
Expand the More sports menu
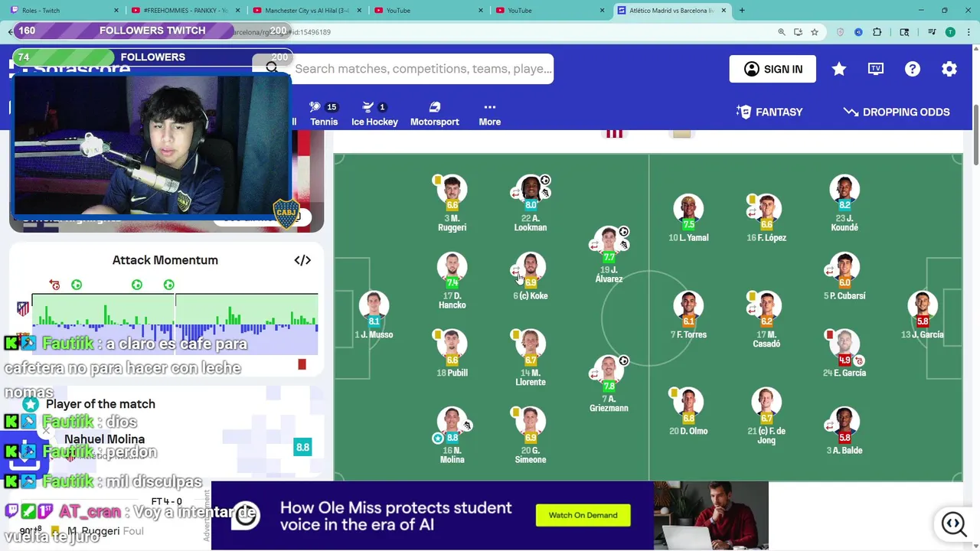pos(490,114)
